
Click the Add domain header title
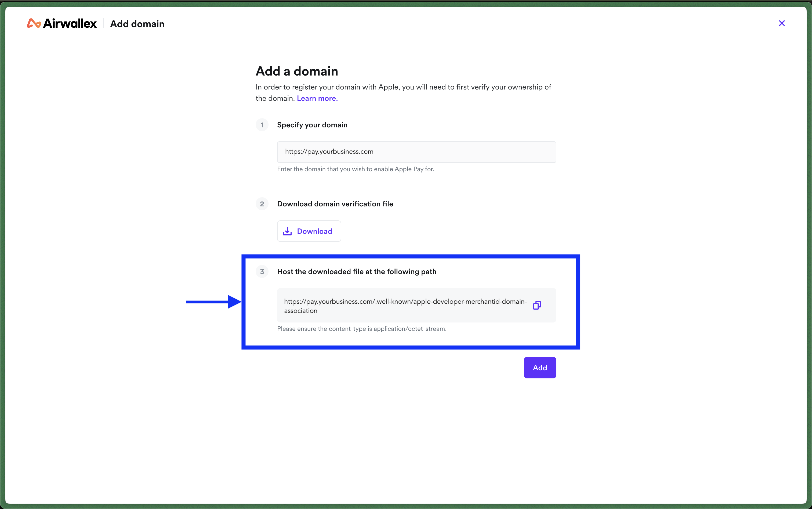137,24
